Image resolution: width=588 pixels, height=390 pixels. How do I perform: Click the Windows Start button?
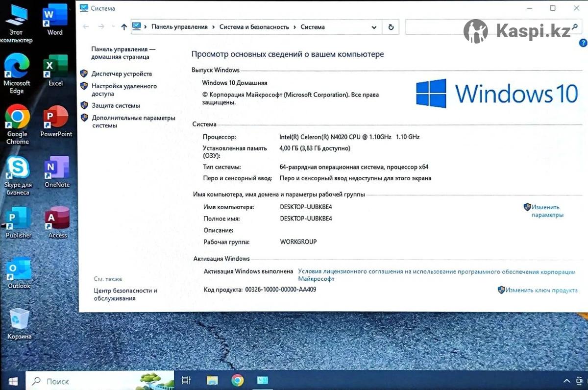[13, 381]
